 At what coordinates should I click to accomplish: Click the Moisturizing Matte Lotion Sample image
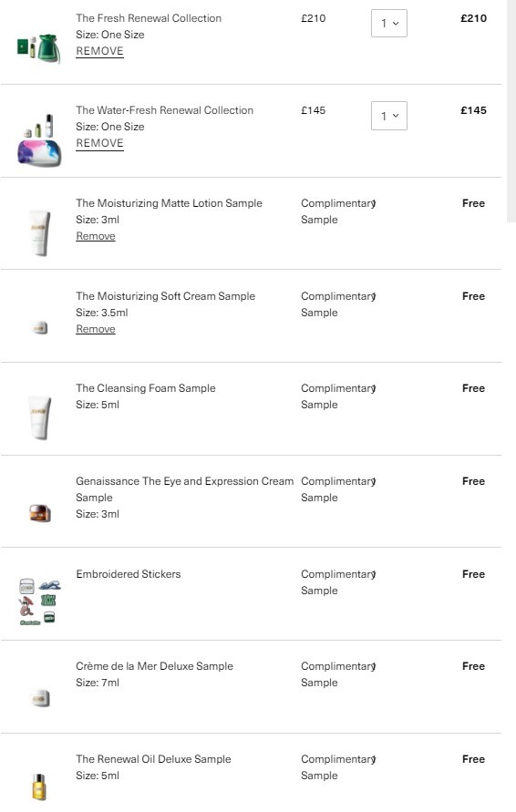coord(39,233)
